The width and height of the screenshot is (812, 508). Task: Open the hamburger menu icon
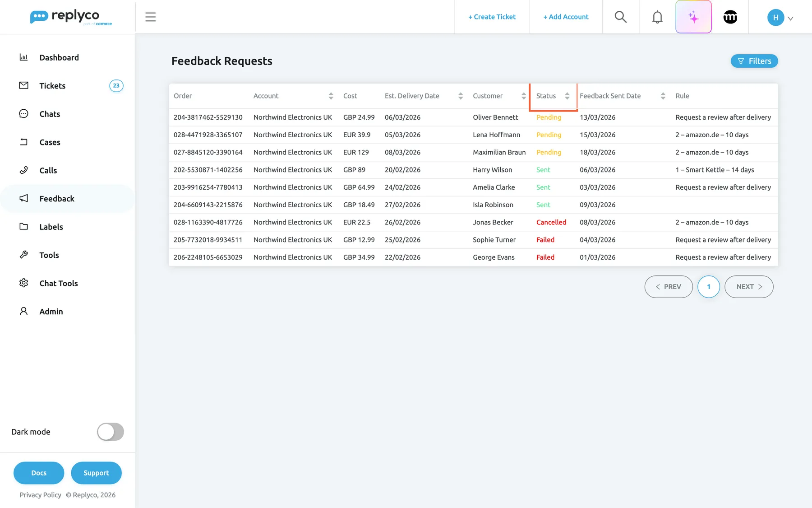[151, 17]
